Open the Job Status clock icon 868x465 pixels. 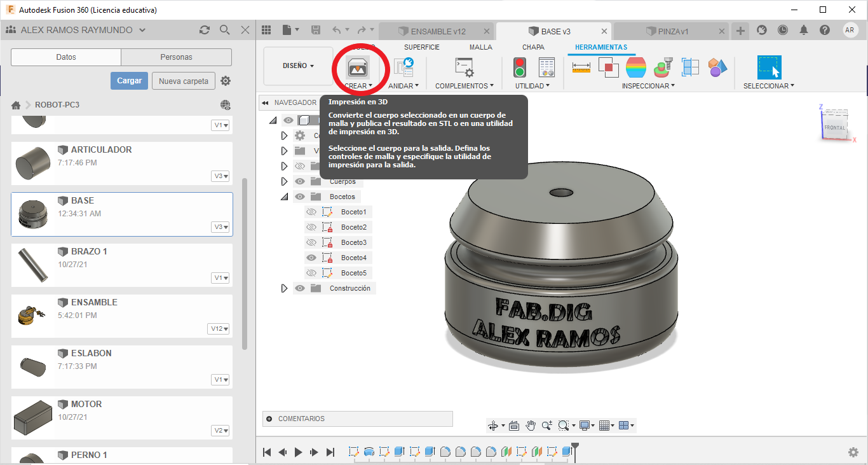(783, 30)
